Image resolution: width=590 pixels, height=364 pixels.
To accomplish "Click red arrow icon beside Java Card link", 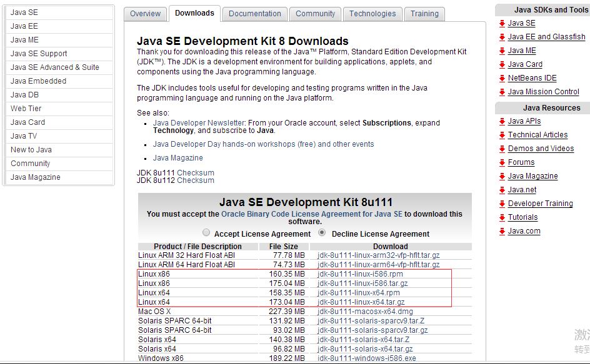I will point(502,65).
